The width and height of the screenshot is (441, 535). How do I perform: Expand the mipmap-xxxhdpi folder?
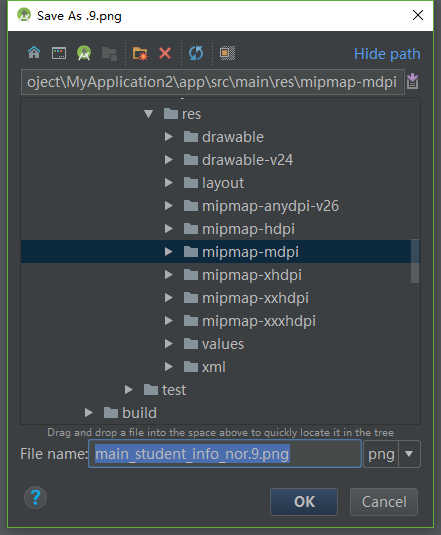pos(168,321)
